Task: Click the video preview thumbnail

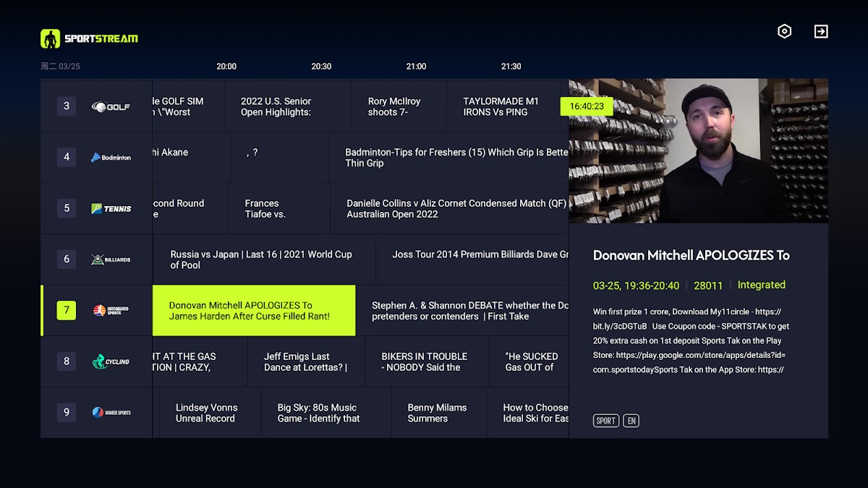Action: pos(698,150)
